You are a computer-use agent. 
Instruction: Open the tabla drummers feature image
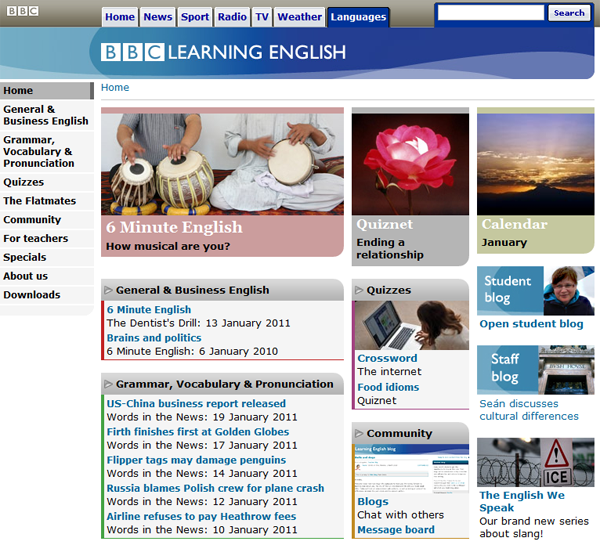(222, 164)
